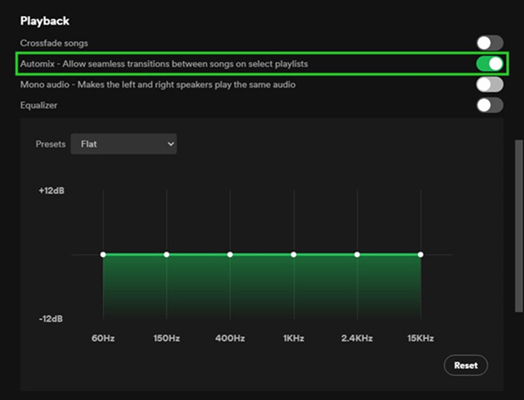Enable the Mono audio switch

(x=490, y=85)
